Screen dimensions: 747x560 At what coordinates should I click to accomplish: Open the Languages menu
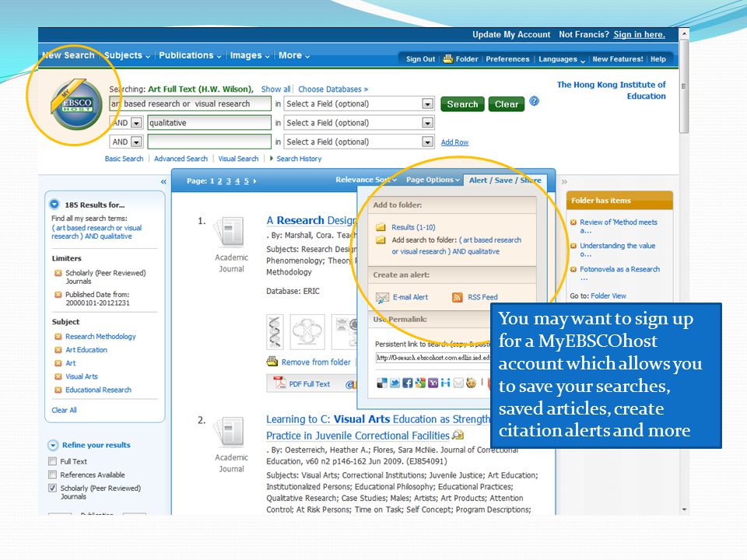click(x=562, y=59)
